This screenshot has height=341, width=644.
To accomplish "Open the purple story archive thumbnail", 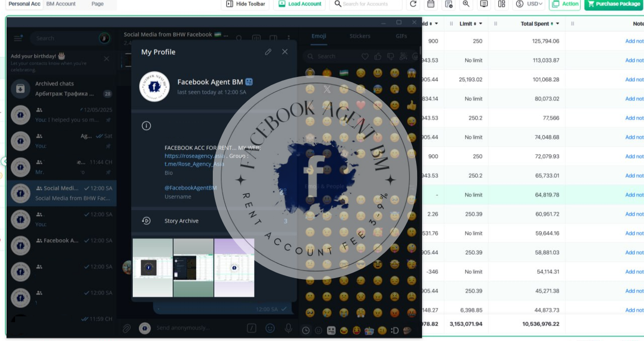I will pyautogui.click(x=234, y=268).
